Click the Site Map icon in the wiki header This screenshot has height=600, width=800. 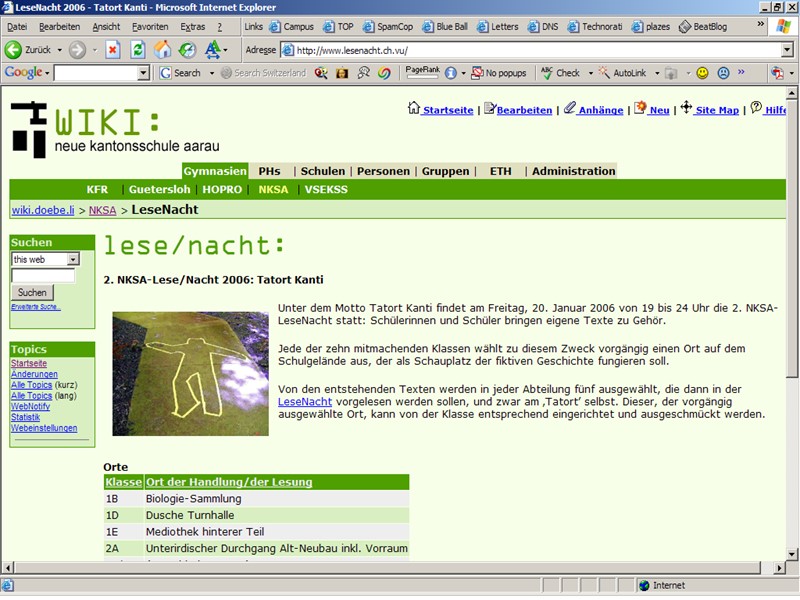tap(687, 111)
